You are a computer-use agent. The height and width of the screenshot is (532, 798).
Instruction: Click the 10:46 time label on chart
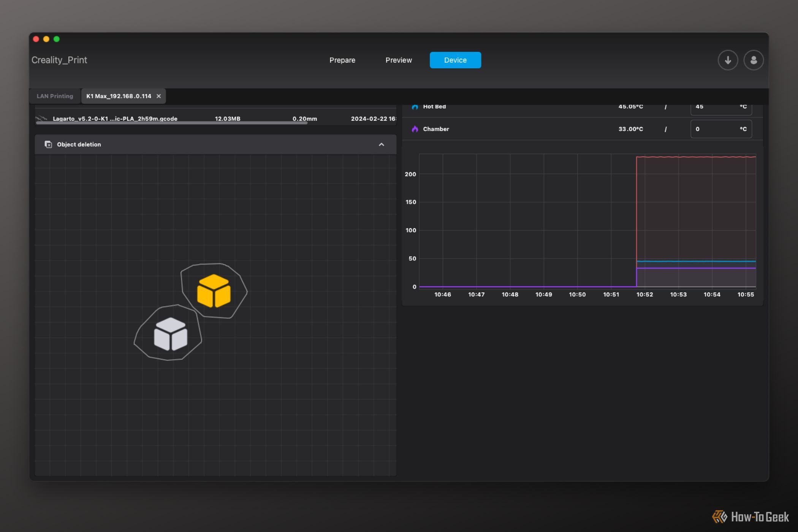click(x=442, y=294)
